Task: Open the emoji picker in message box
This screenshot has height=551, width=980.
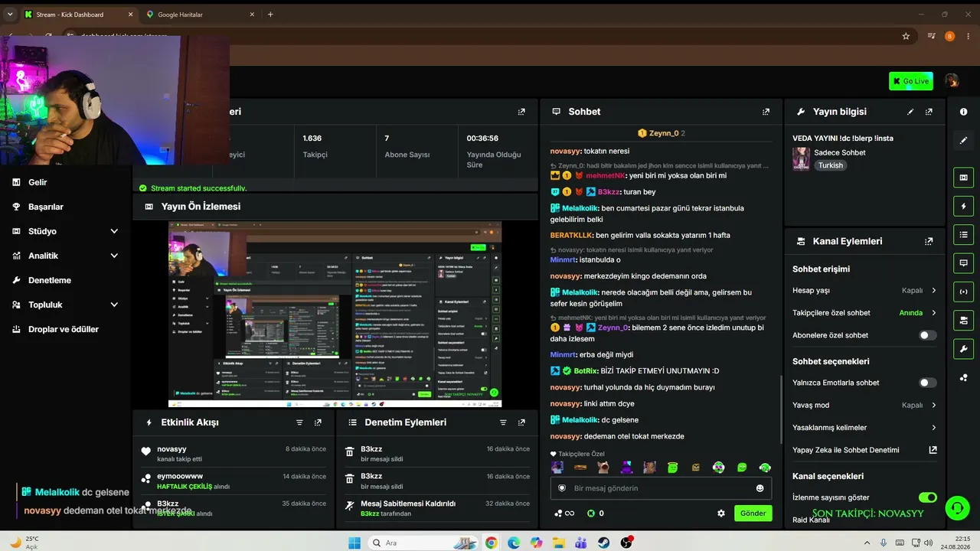Action: (x=760, y=488)
